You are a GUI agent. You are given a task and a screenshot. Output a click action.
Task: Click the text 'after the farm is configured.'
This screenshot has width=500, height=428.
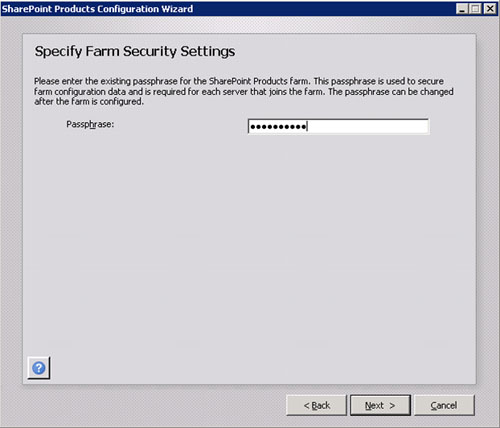[x=89, y=101]
